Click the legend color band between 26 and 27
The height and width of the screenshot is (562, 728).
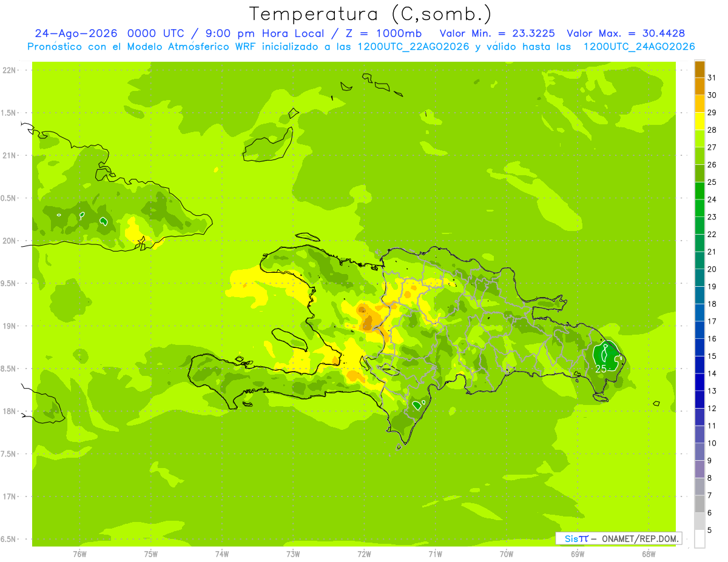tap(699, 156)
